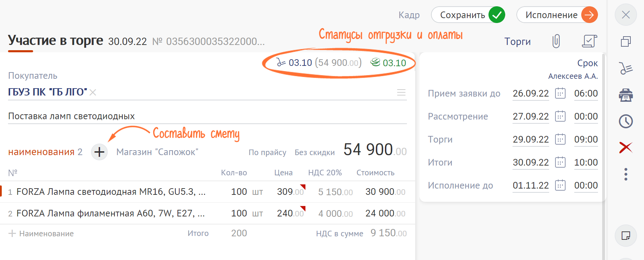Image resolution: width=644 pixels, height=260 pixels.
Task: Toggle the Без скидки option
Action: click(x=315, y=152)
